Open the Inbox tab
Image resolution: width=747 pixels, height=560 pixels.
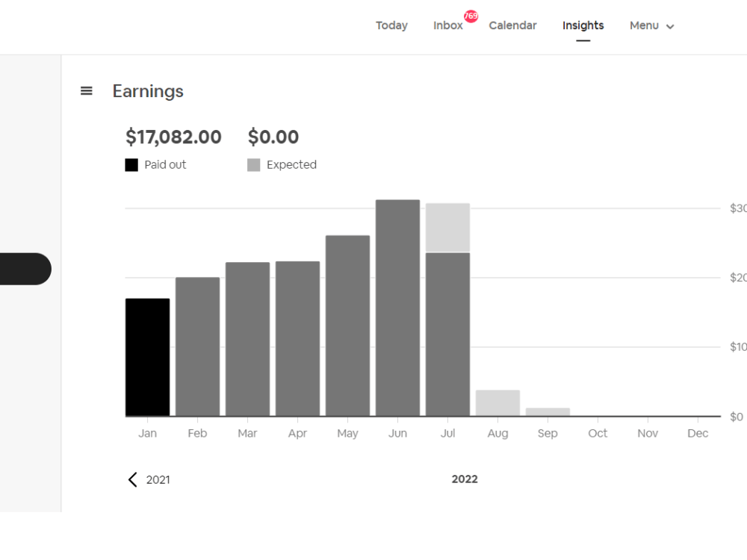click(x=447, y=25)
